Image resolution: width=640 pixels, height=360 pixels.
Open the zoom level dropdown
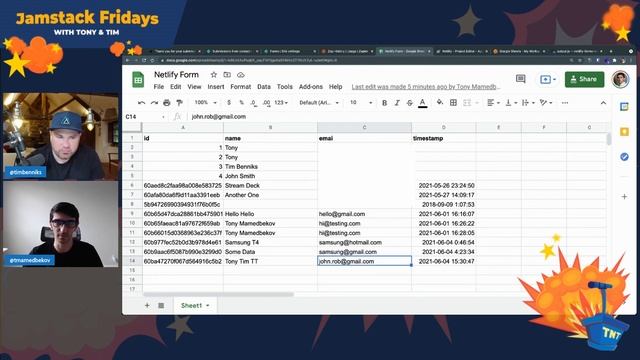pyautogui.click(x=205, y=103)
